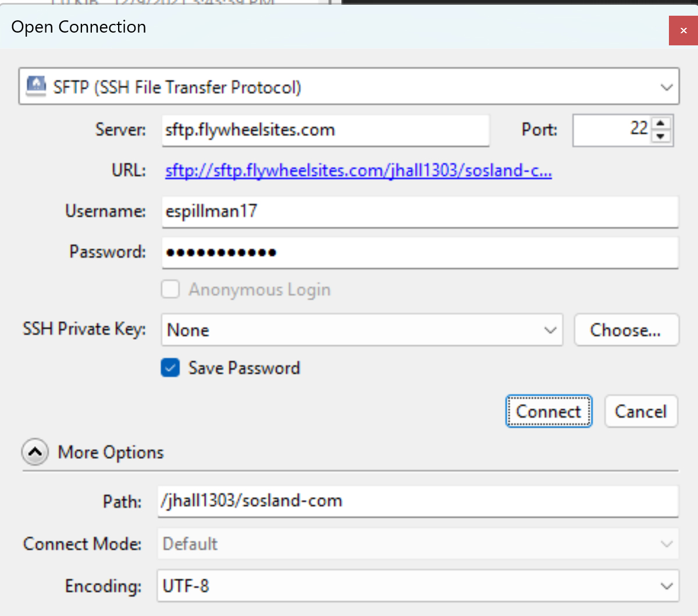
Task: Uncheck the Save Password checkbox
Action: [170, 368]
